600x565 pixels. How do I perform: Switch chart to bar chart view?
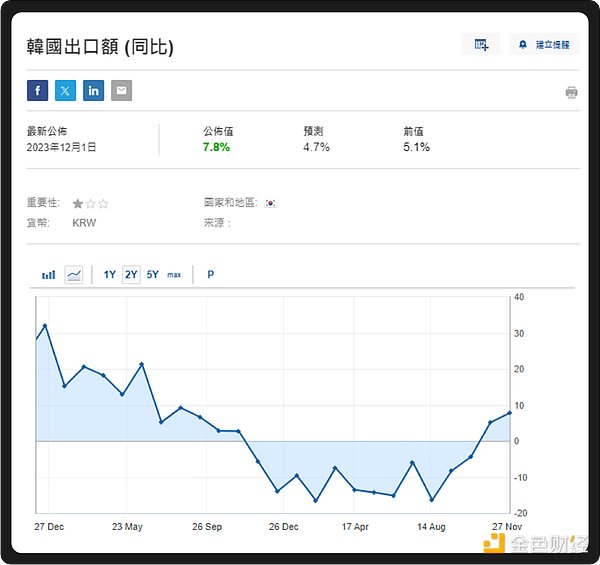[48, 274]
